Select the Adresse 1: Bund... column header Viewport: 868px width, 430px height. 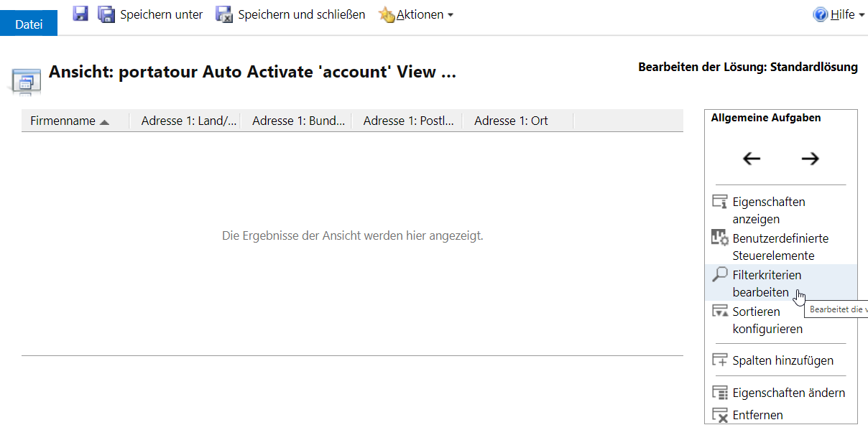(298, 121)
